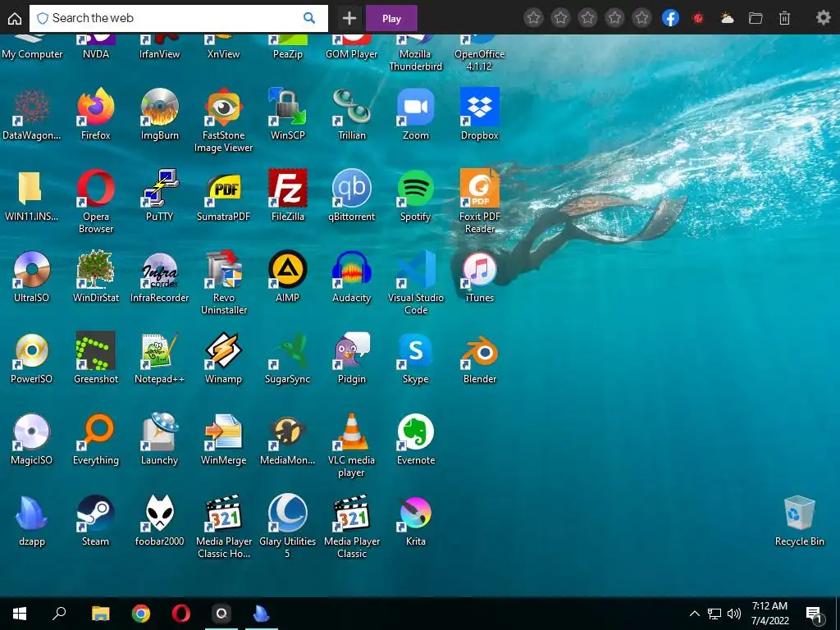Open Google Chrome from the taskbar
840x630 pixels.
pos(141,614)
